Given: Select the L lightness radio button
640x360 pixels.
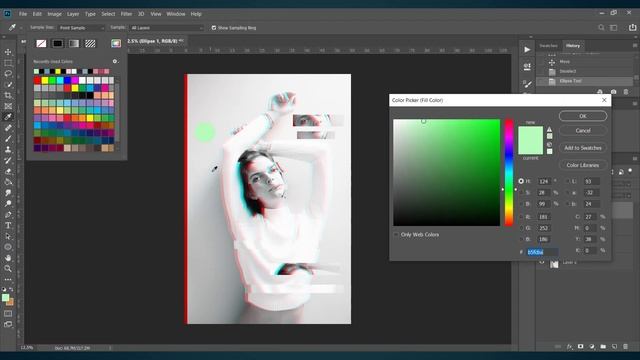Looking at the screenshot, I should pyautogui.click(x=568, y=181).
